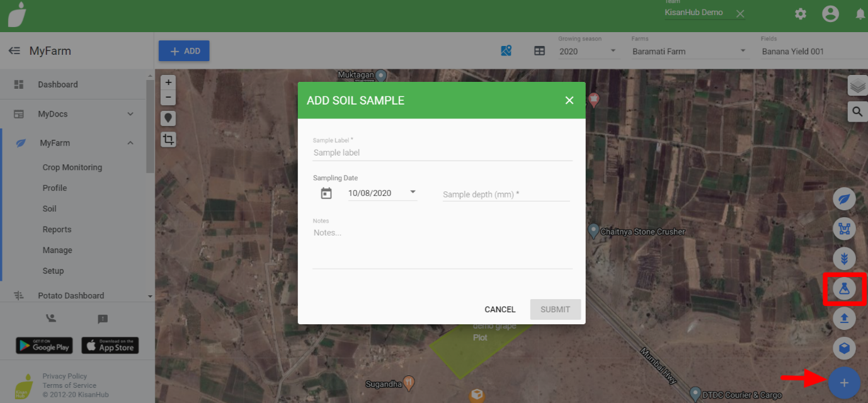Clear the KisanHub Demo team selection
Image resolution: width=868 pixels, height=403 pixels.
click(x=740, y=14)
